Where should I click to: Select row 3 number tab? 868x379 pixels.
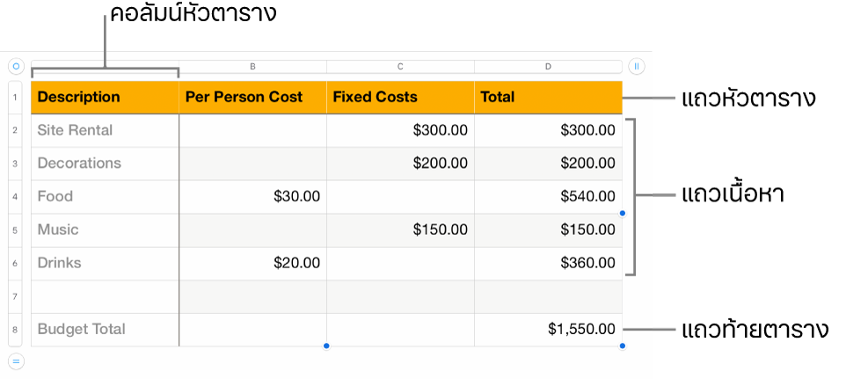tap(15, 164)
